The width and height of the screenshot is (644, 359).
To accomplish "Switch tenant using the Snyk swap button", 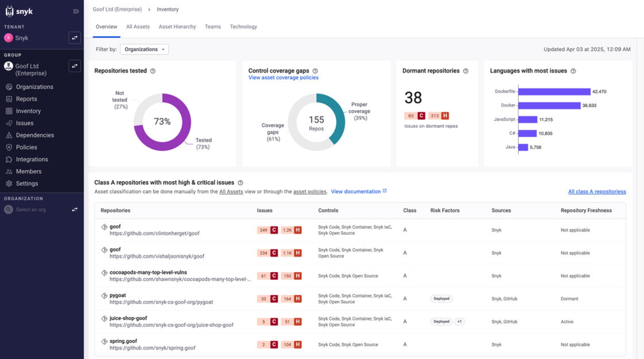I will tap(75, 38).
